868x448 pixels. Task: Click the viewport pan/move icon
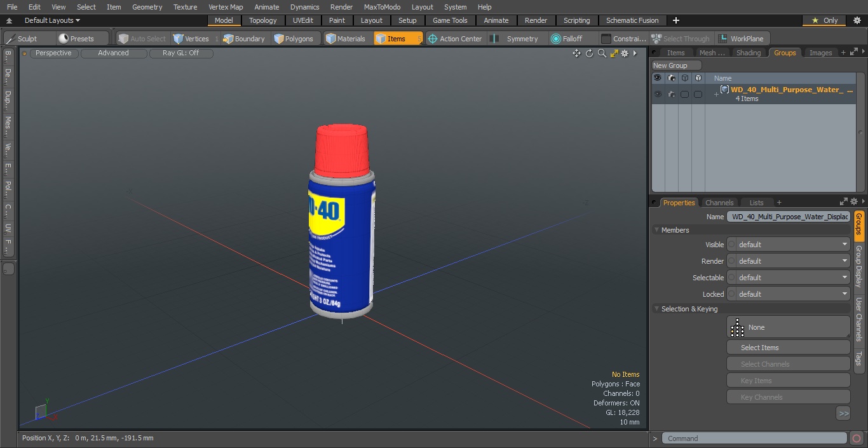(576, 53)
